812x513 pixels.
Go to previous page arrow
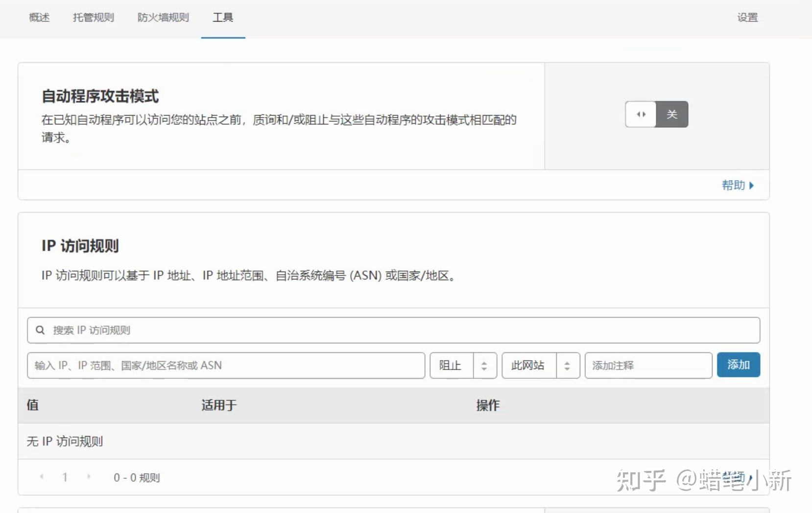point(42,476)
